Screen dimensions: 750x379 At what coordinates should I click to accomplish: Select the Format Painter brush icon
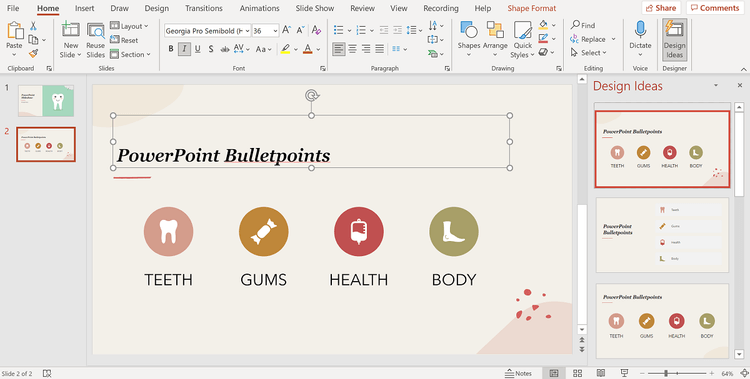tap(33, 53)
